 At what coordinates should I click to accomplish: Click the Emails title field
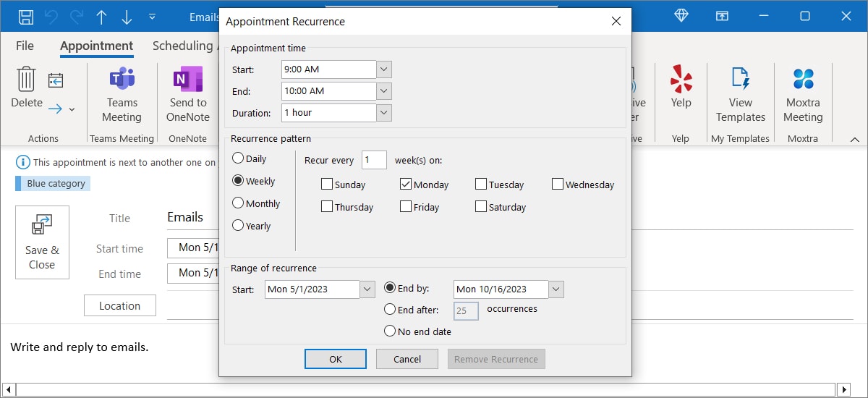(x=192, y=217)
